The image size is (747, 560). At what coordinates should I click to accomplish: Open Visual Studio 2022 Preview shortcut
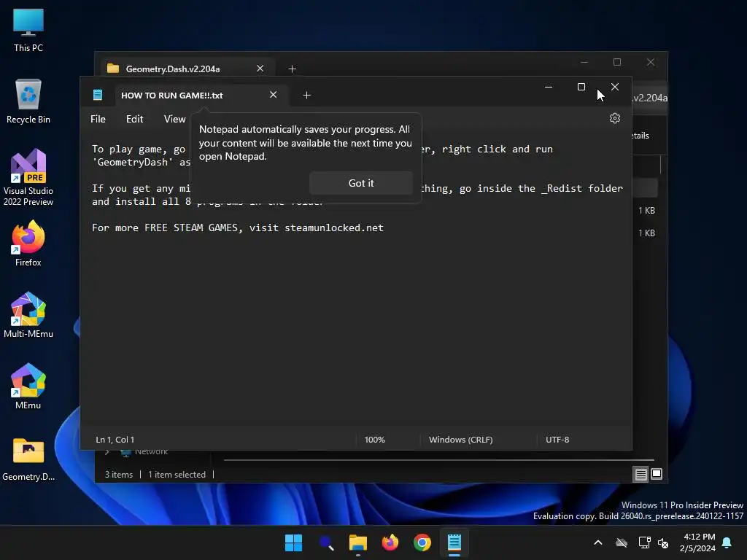[x=28, y=177]
